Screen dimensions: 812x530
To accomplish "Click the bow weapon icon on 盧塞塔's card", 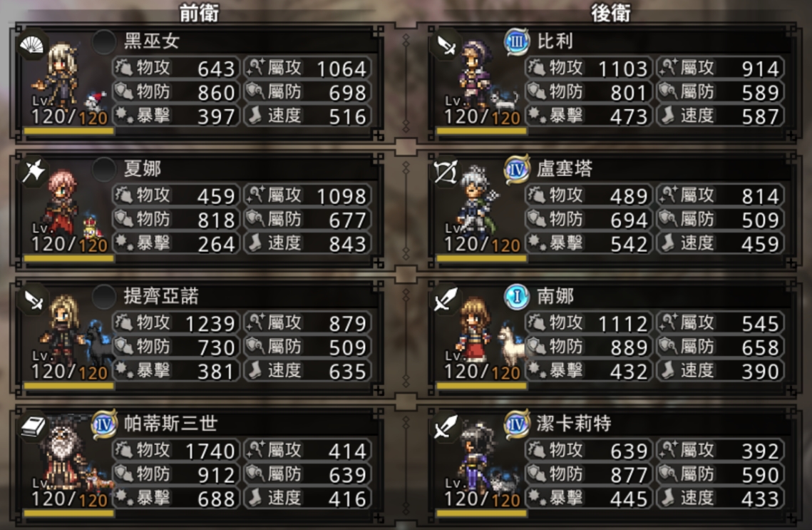I will click(x=446, y=172).
